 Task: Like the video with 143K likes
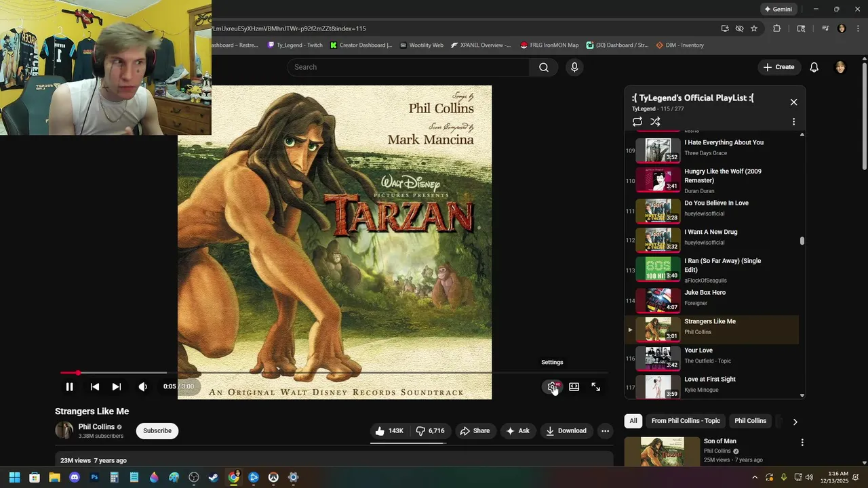389,431
